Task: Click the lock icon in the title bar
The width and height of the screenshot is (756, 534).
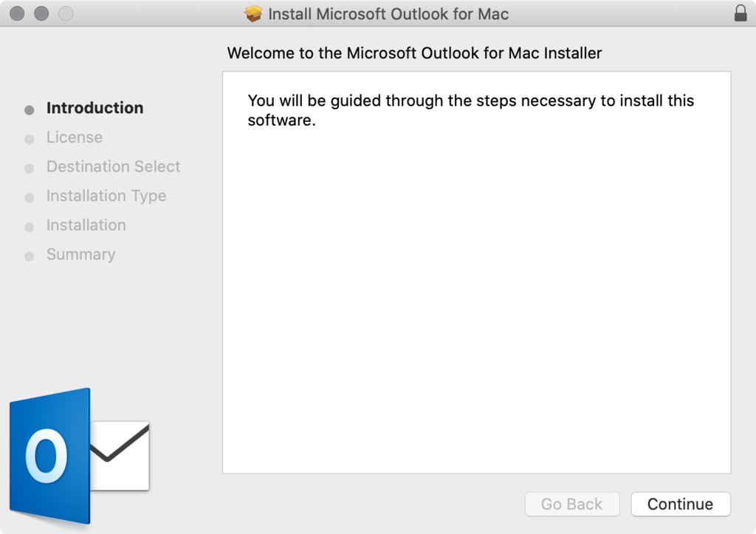Action: (x=741, y=13)
